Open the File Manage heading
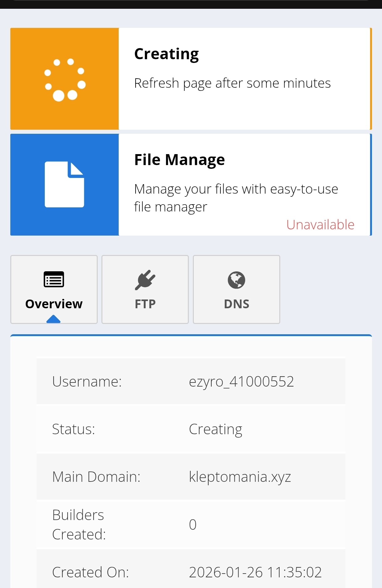Viewport: 382px width, 588px height. tap(179, 160)
